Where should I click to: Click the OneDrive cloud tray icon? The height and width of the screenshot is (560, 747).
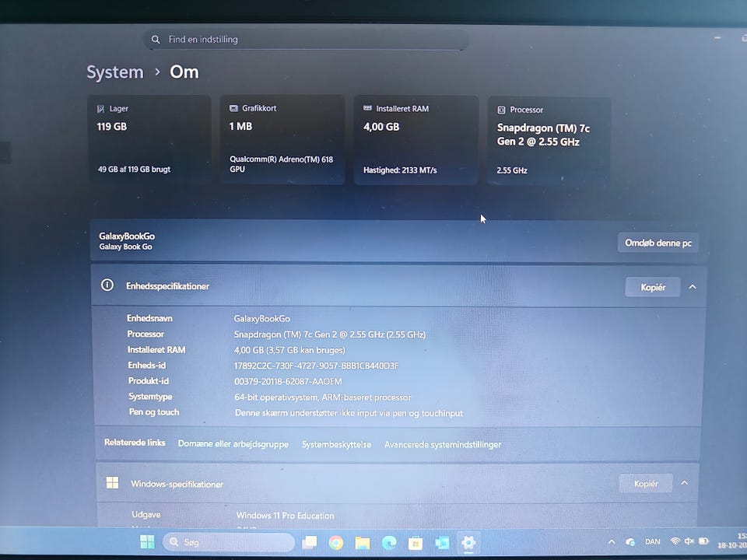tap(630, 542)
